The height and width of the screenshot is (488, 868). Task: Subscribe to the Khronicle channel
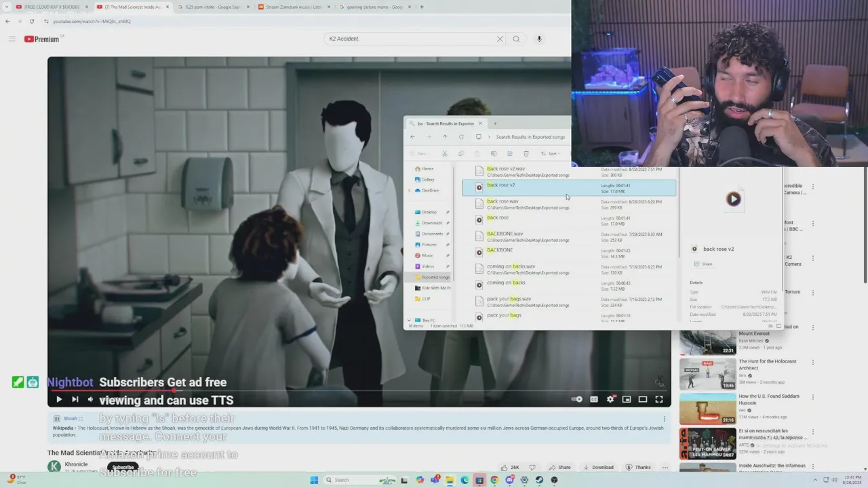click(x=123, y=467)
